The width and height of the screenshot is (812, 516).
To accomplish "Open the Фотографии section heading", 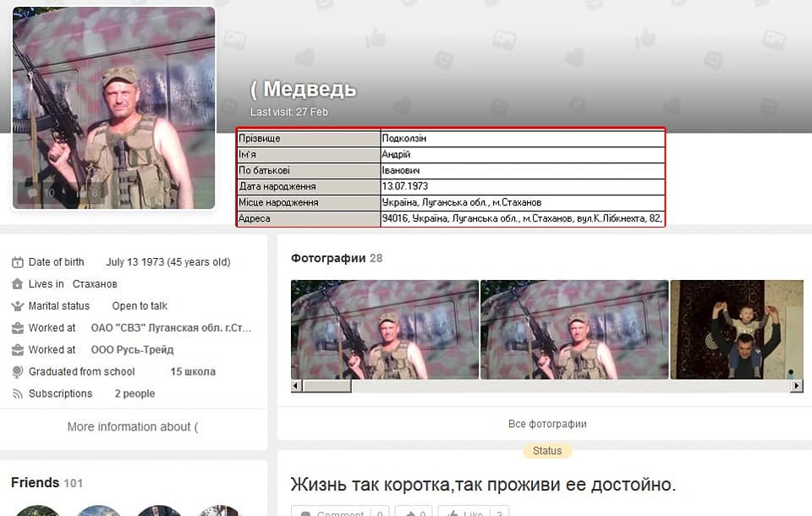I will tap(328, 258).
